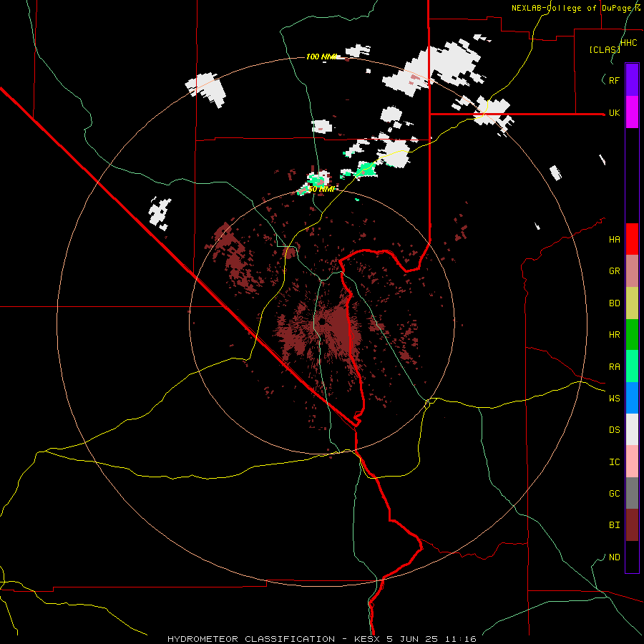
Task: Select the white DS legend swatch
Action: coord(632,429)
